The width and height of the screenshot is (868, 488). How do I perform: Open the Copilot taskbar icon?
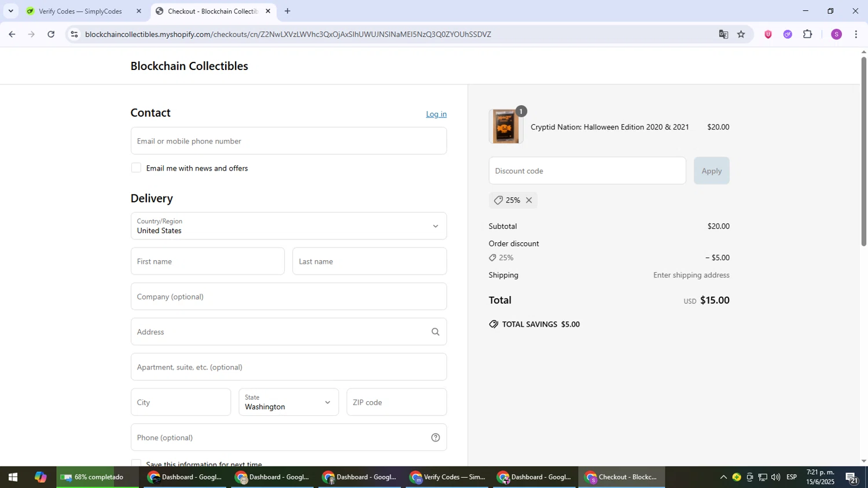click(x=40, y=478)
